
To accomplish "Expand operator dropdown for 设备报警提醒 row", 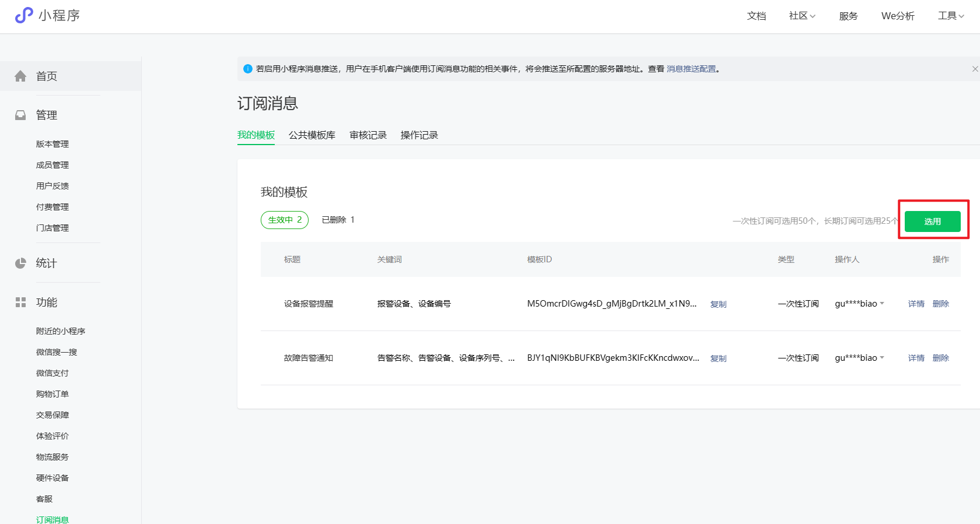I will coord(882,303).
